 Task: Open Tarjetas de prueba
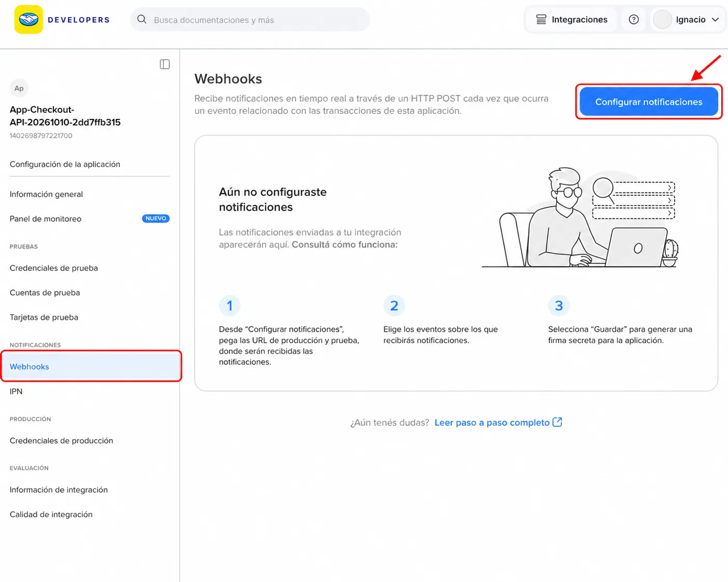[44, 317]
